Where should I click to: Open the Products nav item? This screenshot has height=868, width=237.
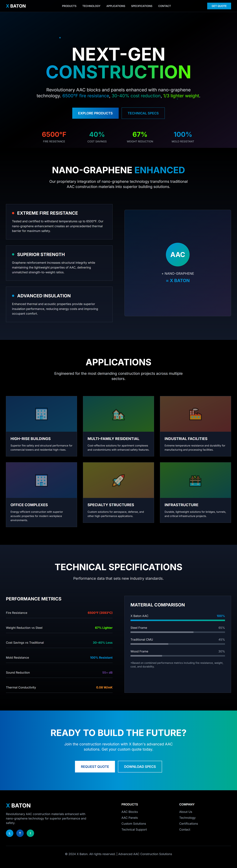pos(69,6)
